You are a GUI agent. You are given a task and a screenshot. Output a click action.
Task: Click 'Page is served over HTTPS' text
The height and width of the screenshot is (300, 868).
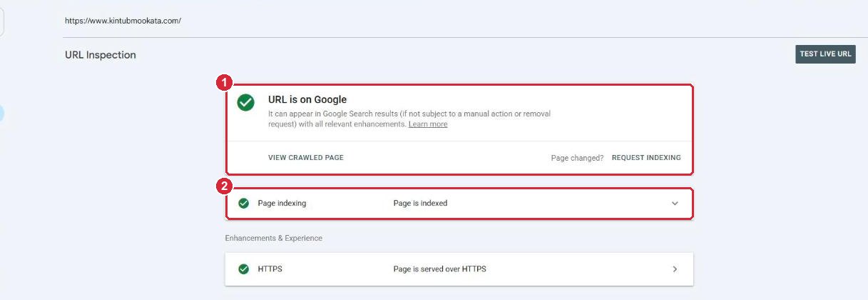(x=439, y=269)
